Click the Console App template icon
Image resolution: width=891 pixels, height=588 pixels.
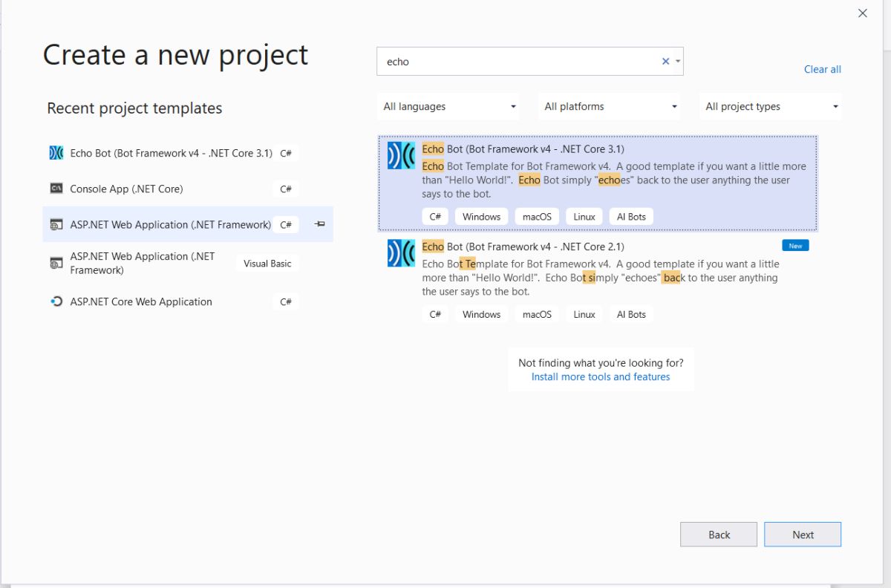pyautogui.click(x=56, y=189)
